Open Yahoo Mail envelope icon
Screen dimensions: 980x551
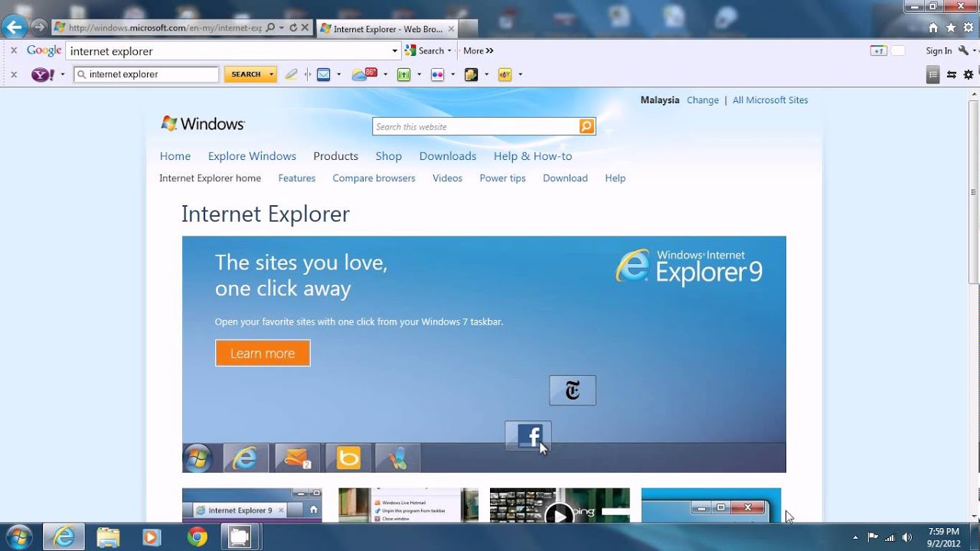pyautogui.click(x=324, y=74)
